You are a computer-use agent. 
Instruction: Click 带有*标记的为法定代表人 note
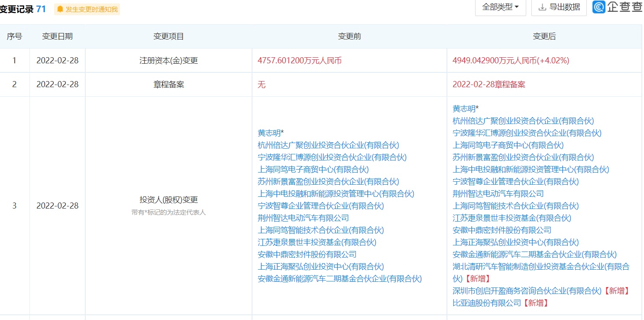click(x=168, y=212)
